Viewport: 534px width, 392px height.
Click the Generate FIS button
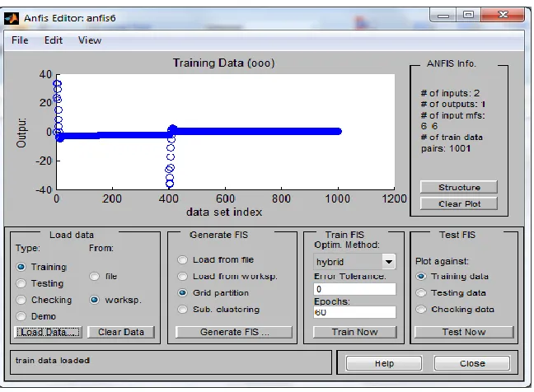point(234,332)
